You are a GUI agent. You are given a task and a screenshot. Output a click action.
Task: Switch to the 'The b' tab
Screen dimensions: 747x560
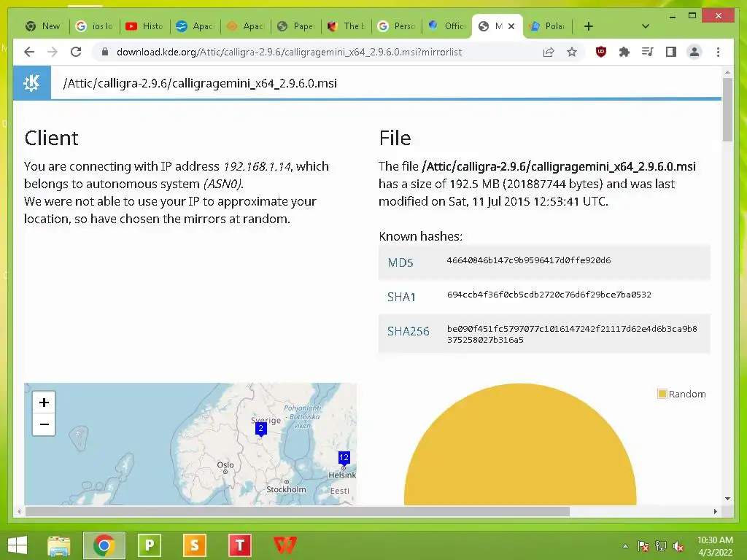pyautogui.click(x=347, y=26)
